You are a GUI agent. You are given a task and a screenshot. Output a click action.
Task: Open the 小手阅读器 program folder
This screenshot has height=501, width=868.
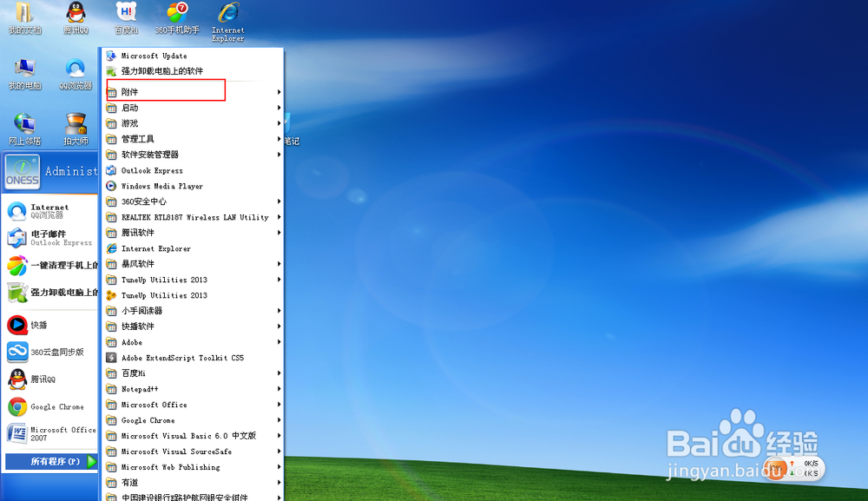pyautogui.click(x=194, y=311)
